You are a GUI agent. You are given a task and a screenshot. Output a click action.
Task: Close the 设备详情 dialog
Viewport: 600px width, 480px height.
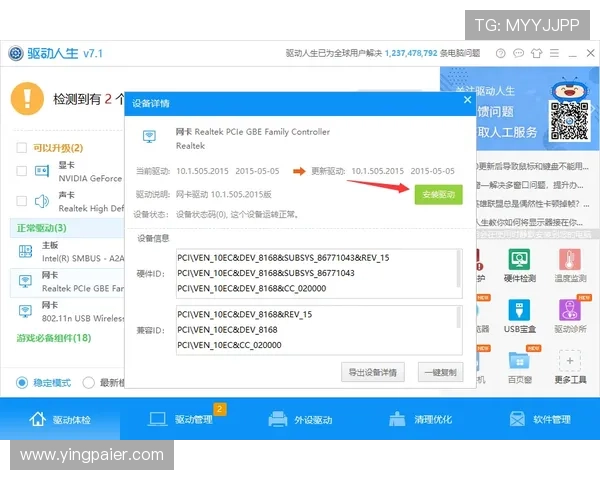467,100
